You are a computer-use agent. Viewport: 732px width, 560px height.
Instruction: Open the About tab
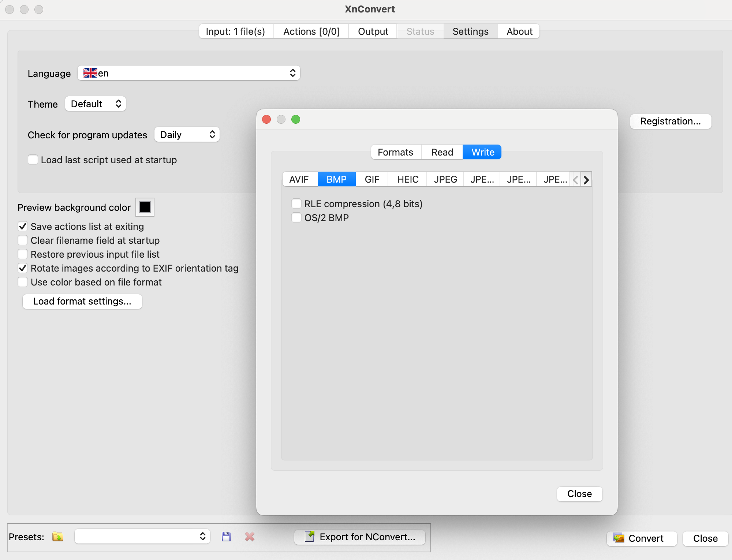[519, 31]
